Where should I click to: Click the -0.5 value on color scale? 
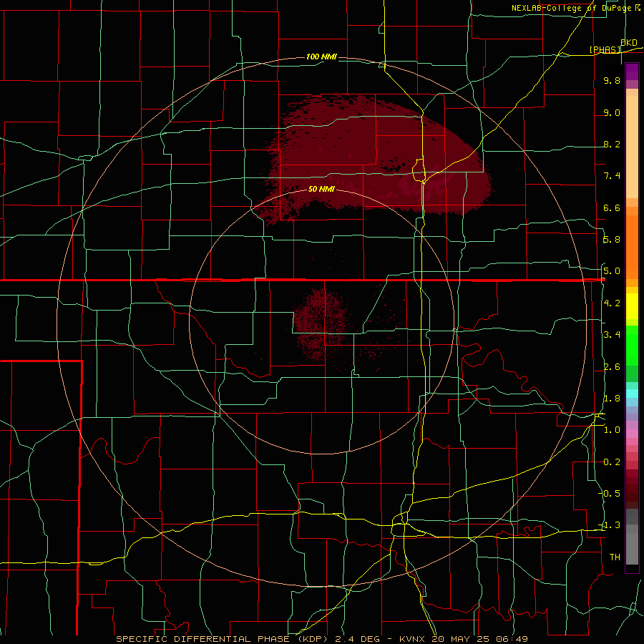point(610,494)
